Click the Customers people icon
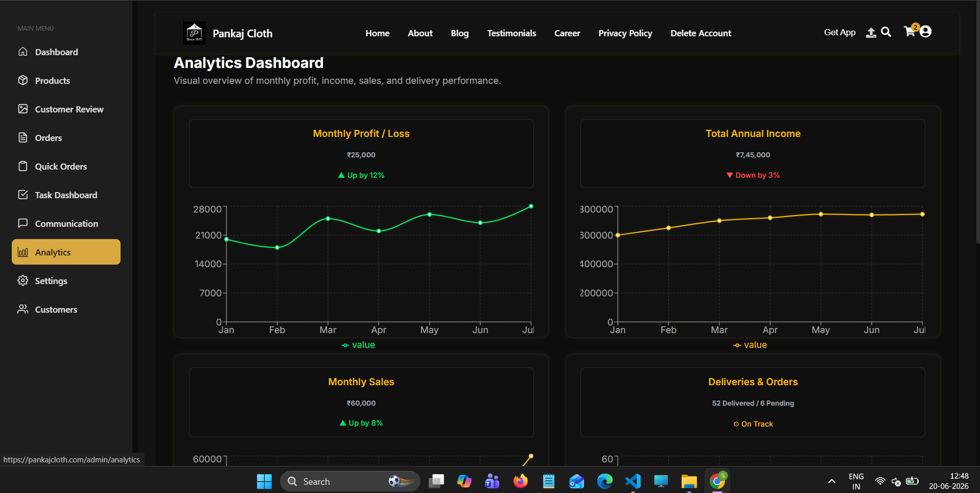980x493 pixels. click(x=23, y=309)
